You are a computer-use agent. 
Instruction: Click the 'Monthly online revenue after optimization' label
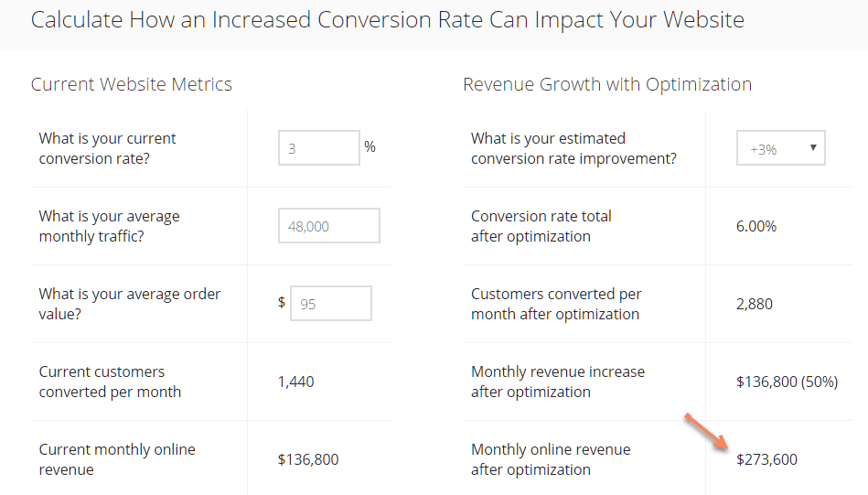pos(551,459)
